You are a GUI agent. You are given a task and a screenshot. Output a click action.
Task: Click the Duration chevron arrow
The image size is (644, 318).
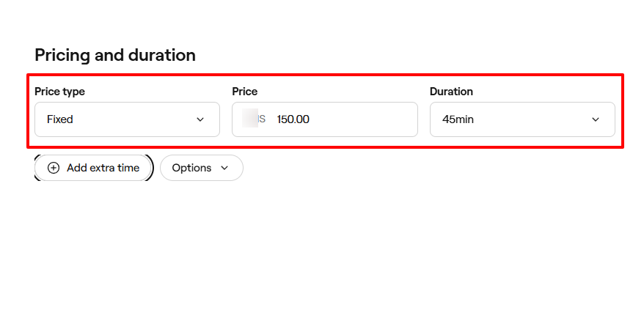pyautogui.click(x=596, y=119)
